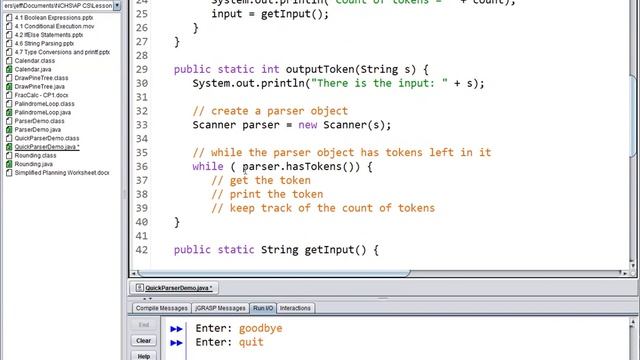Select Simplified Planning Worksheet.docx file
Screen dimensions: 640x360
62,173
